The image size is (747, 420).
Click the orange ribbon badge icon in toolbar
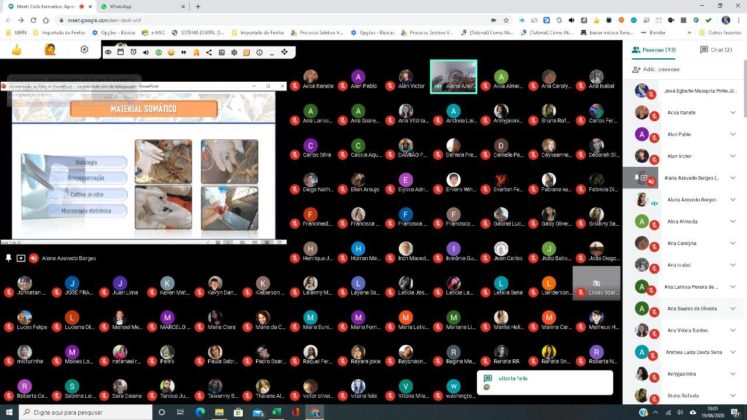pos(196,52)
